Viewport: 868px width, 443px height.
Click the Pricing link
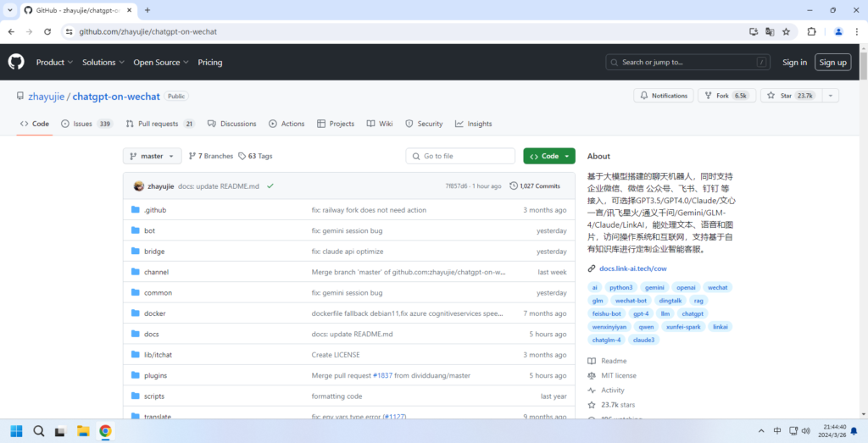tap(210, 63)
